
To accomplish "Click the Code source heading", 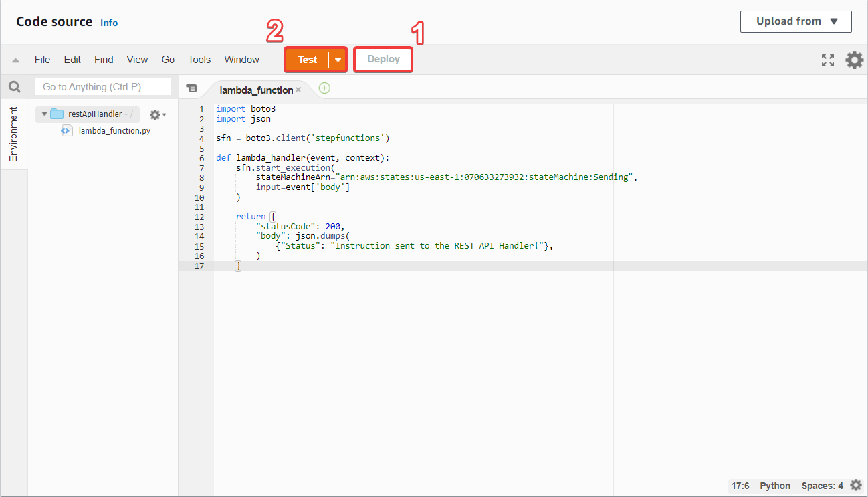I will click(x=54, y=21).
